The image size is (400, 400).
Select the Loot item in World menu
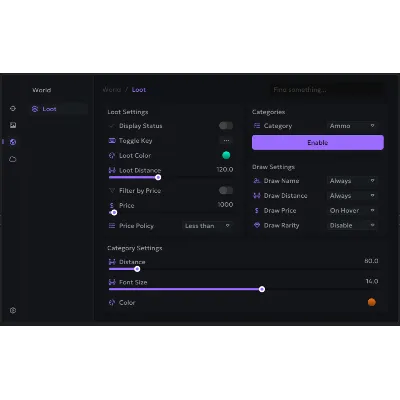(x=59, y=109)
